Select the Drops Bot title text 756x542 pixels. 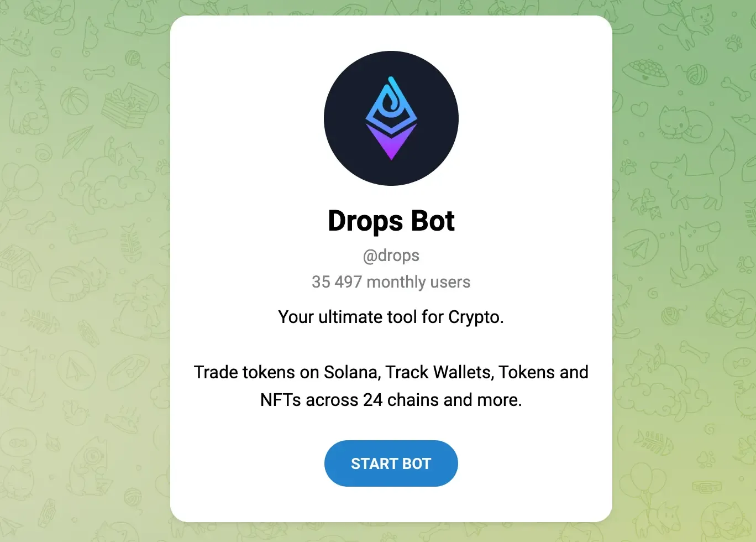[x=391, y=221]
